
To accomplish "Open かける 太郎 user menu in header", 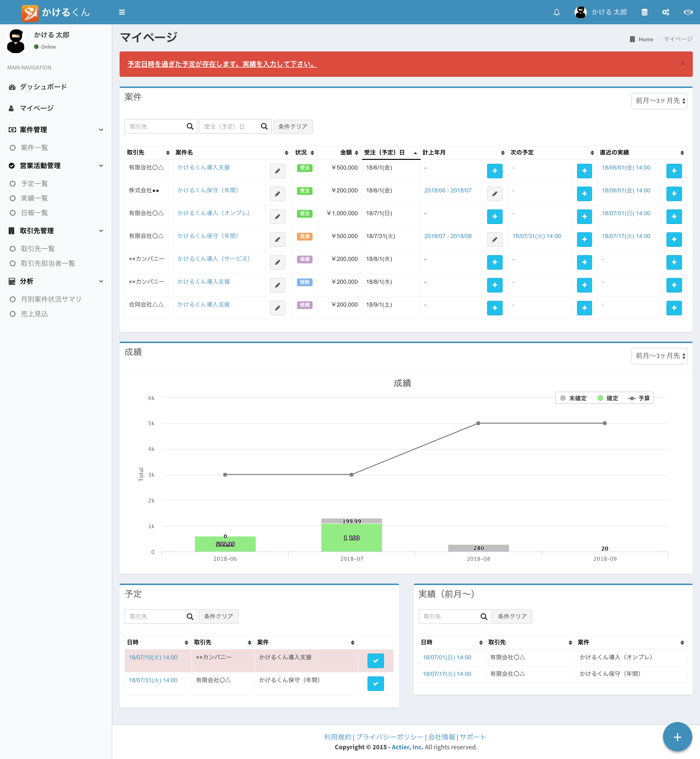I will 601,12.
